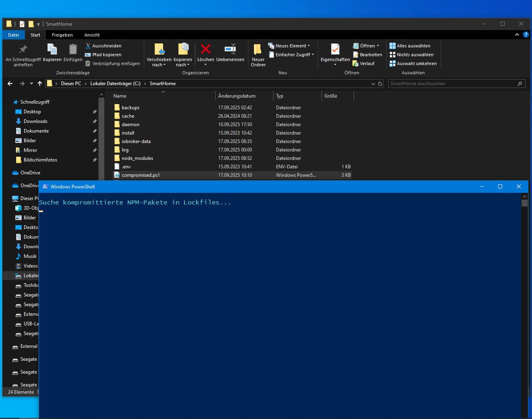Expand the address bar history dropdown
532x419 pixels.
pos(373,84)
